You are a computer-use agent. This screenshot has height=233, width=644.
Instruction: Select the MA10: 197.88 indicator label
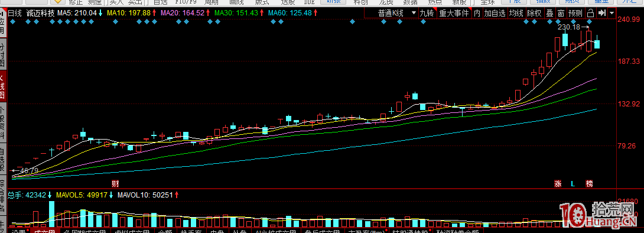(x=131, y=13)
